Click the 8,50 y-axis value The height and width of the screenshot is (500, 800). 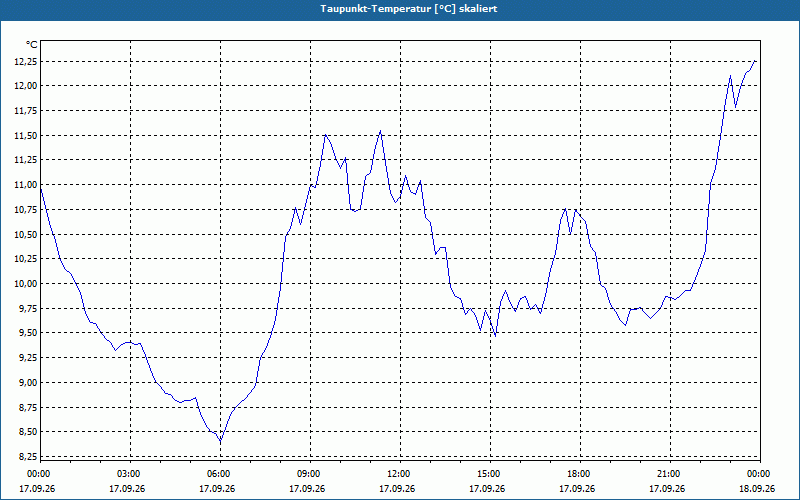[x=30, y=432]
